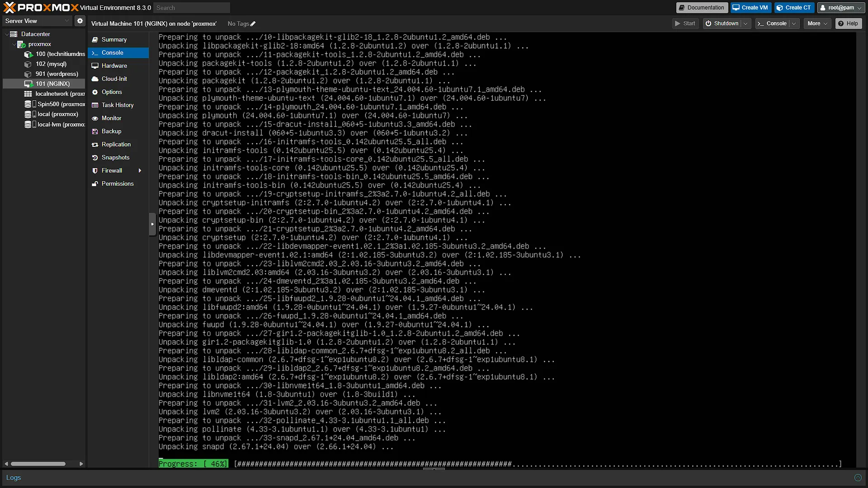Image resolution: width=868 pixels, height=488 pixels.
Task: Click the toolbar Console button
Action: [x=772, y=23]
